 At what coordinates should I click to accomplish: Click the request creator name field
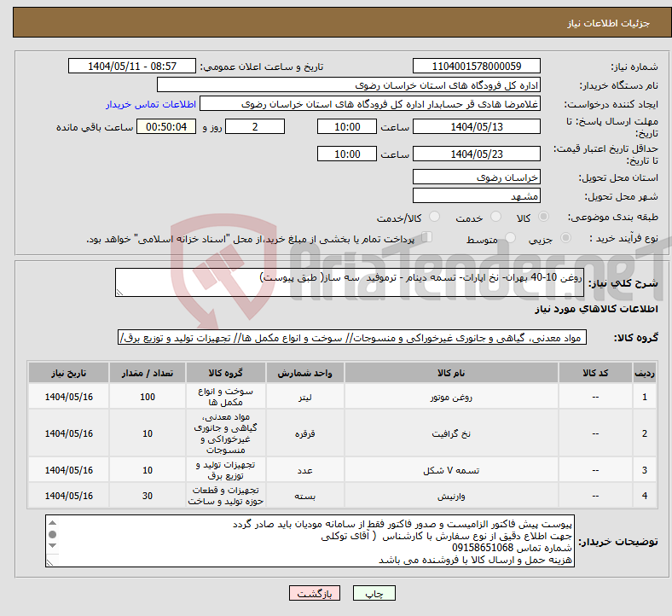click(x=370, y=104)
